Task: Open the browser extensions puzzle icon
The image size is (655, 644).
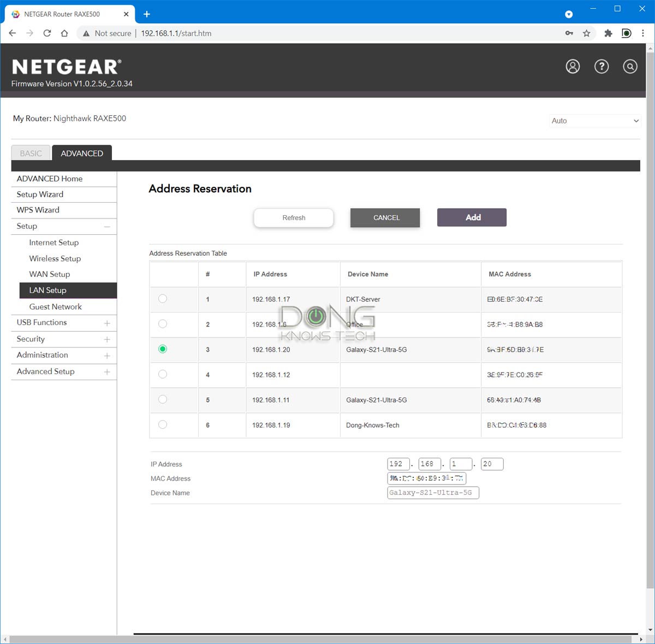Action: 608,33
